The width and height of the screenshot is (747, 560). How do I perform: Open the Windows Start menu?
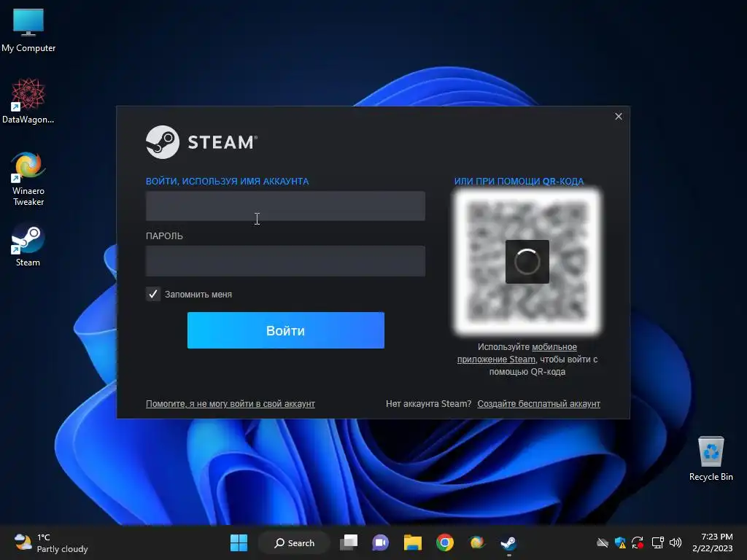coord(239,542)
